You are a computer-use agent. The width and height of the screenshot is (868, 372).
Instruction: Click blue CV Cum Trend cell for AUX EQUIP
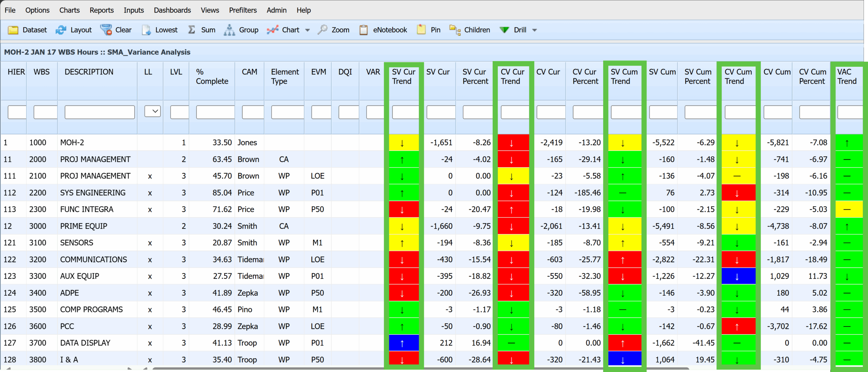pos(738,276)
